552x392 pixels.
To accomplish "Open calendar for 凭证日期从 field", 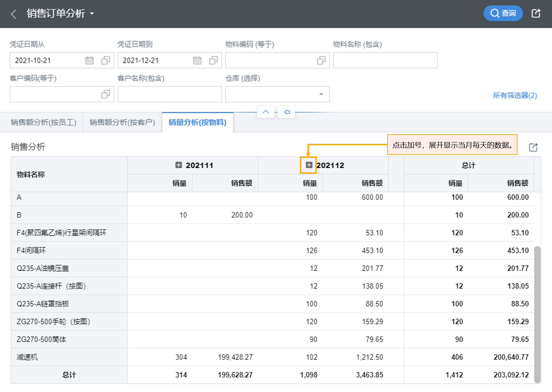I will tap(89, 60).
